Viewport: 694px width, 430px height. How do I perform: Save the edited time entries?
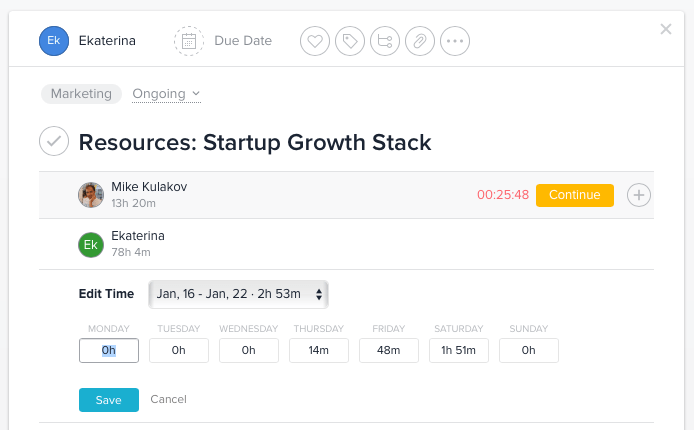(108, 400)
